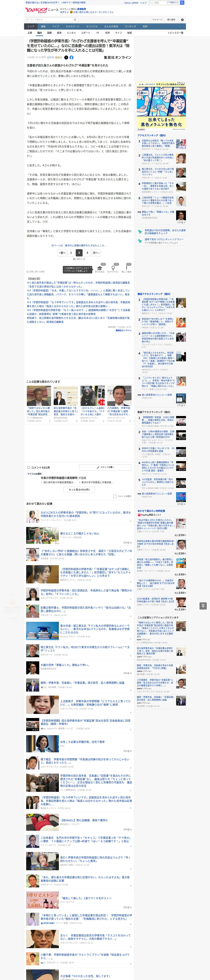This screenshot has height=980, width=210.
Task: Click the 新しい視点 exclamation reaction
Action: (127, 268)
